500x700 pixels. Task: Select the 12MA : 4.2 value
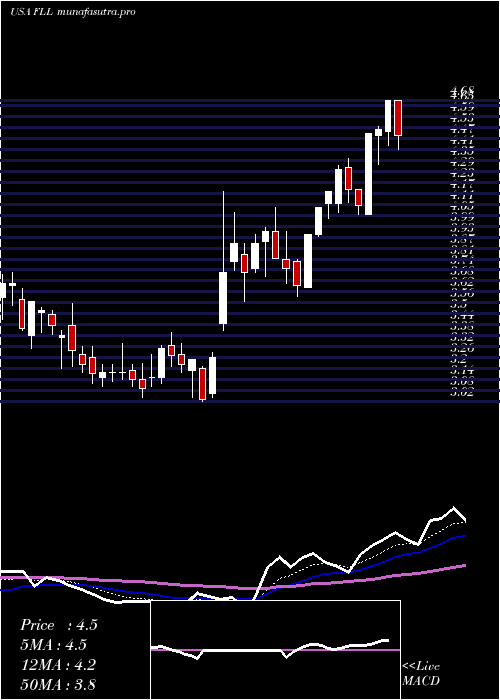point(58,665)
